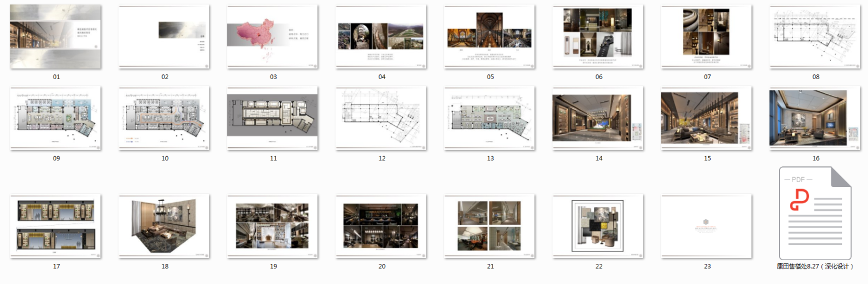Select thumbnail 15 lounge rendering

pyautogui.click(x=707, y=118)
